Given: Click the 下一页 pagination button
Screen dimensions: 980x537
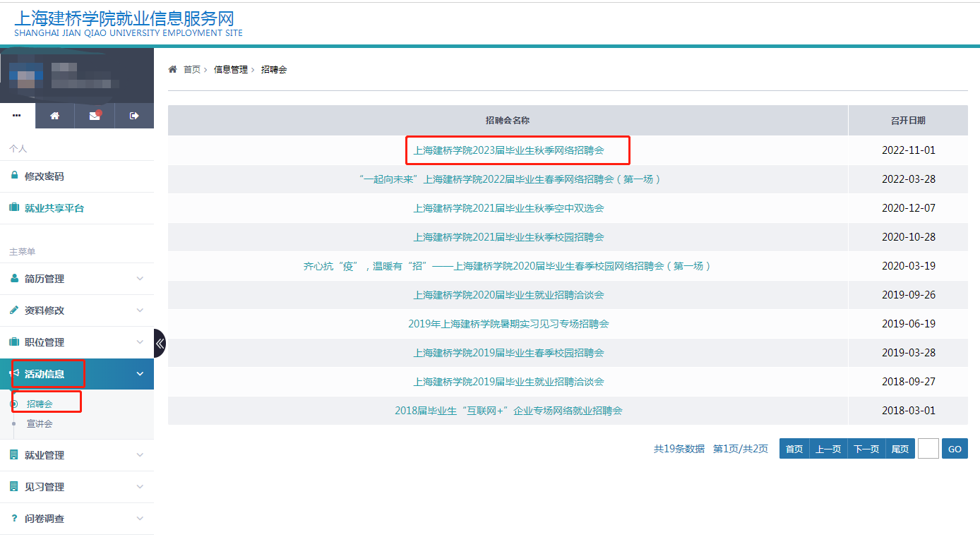Looking at the screenshot, I should [x=866, y=448].
